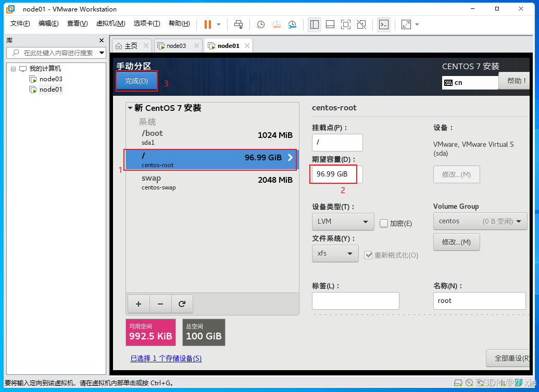This screenshot has height=392, width=539.
Task: Click the send Ctrl+Alt+Del toolbar icon
Action: tap(239, 24)
